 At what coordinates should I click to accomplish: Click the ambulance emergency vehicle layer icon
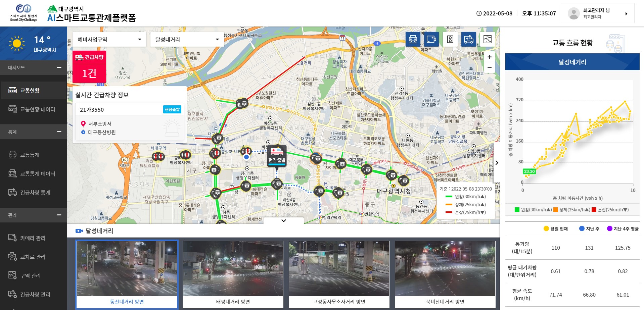468,39
